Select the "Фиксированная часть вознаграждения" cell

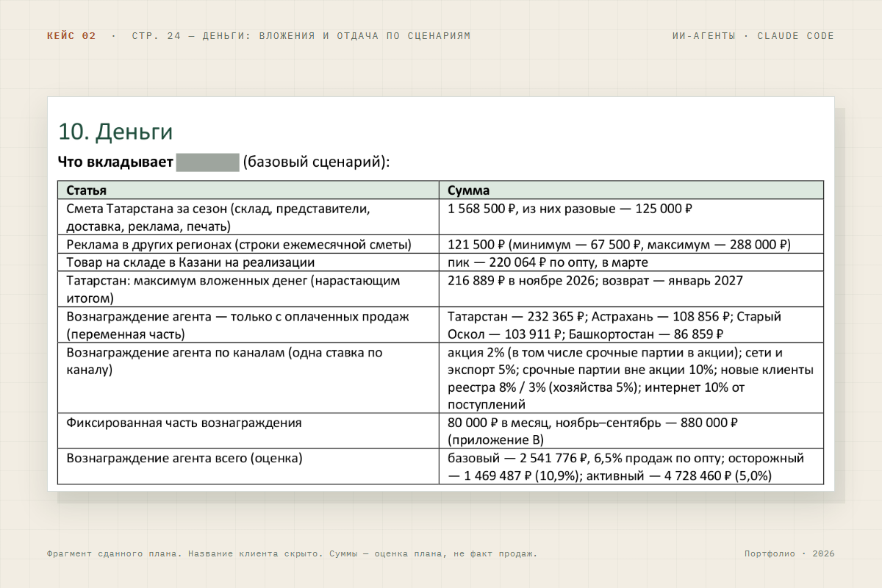point(248,431)
